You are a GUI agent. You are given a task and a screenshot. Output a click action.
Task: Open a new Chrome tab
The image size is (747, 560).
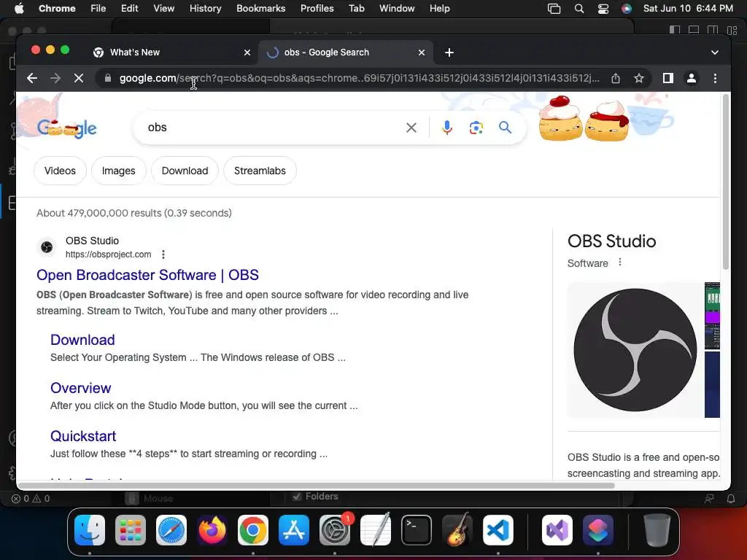click(449, 52)
